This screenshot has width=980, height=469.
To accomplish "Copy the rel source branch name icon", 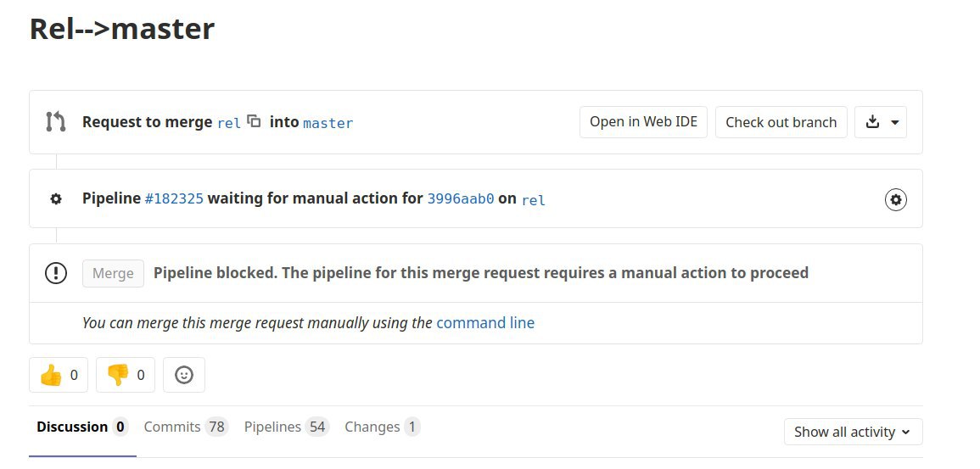I will point(254,120).
